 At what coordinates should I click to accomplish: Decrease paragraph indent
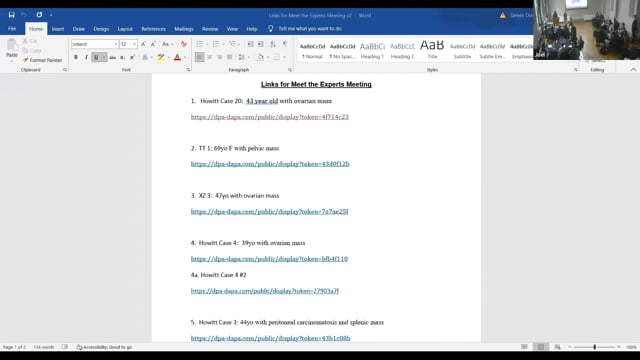click(250, 44)
